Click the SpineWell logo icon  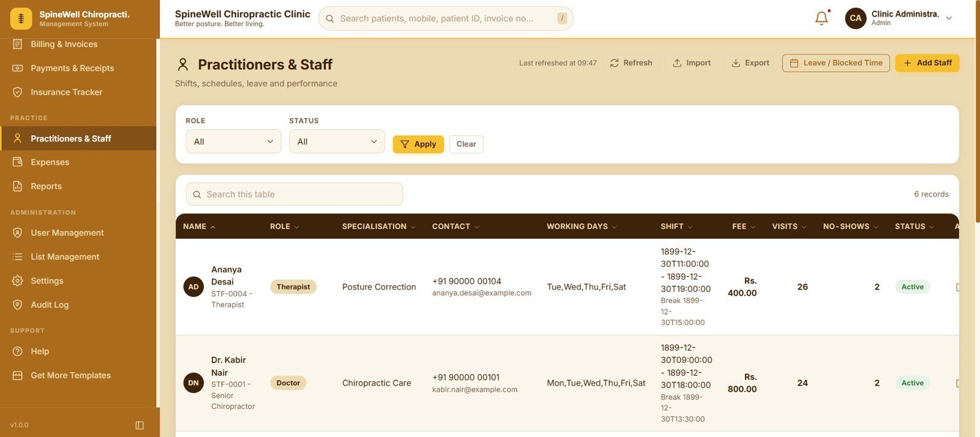tap(21, 19)
